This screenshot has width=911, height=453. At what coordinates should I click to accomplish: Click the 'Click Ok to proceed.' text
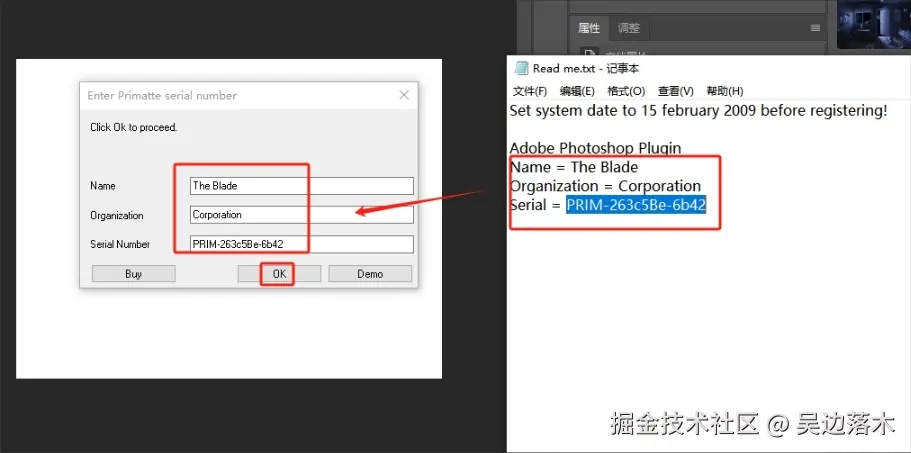point(134,127)
